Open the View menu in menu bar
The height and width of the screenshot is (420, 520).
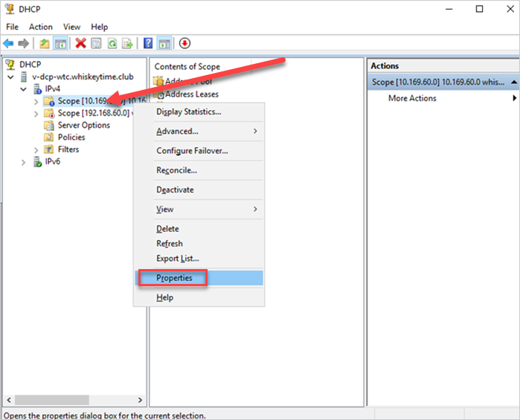click(71, 27)
